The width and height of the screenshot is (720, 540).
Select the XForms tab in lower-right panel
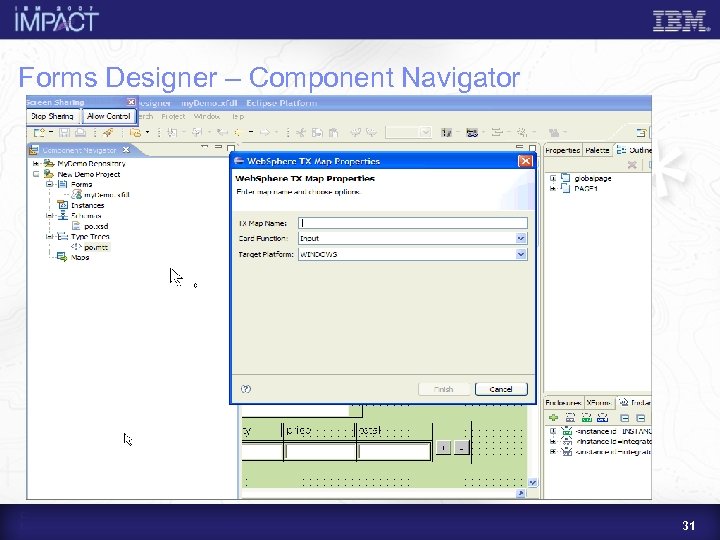(599, 403)
